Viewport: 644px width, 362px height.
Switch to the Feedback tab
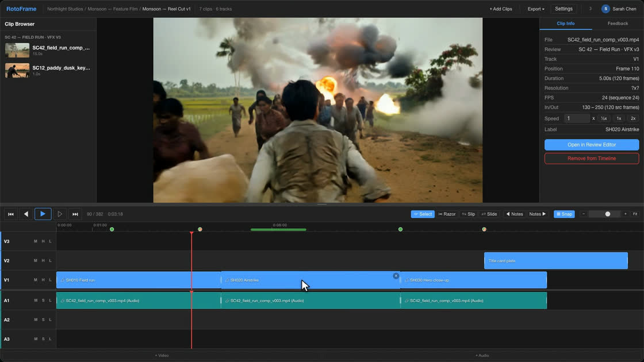(x=618, y=24)
